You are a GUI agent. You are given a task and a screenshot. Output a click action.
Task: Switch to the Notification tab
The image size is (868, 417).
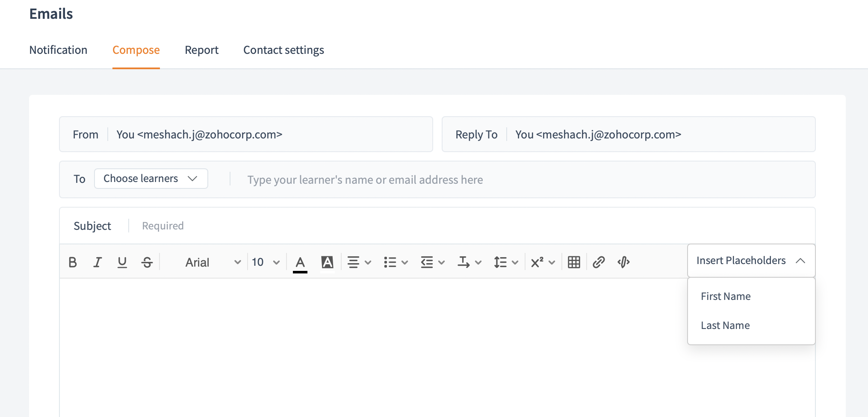pos(58,50)
